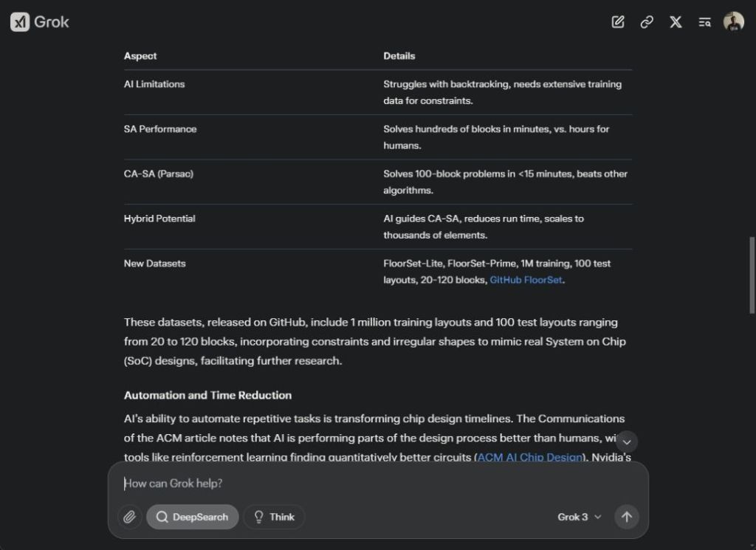This screenshot has width=756, height=550.
Task: Open the GitHub FloorSet link
Action: pyautogui.click(x=526, y=280)
